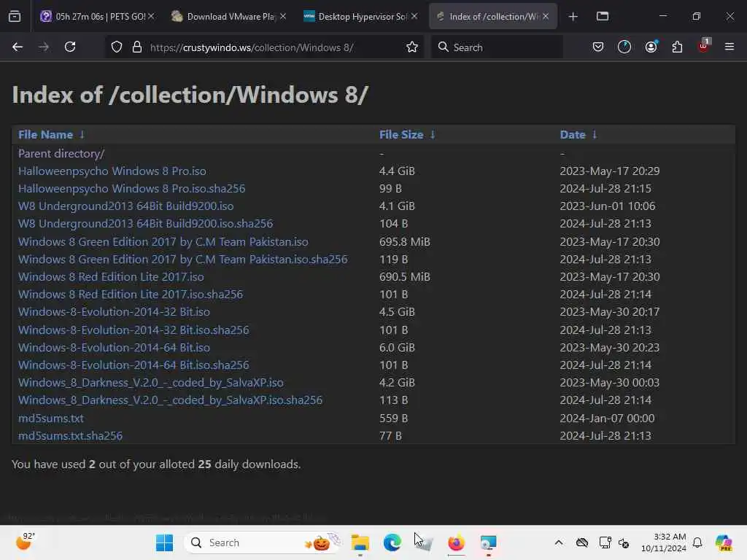Screen dimensions: 747x560
Task: Open the notifications bell in the tray
Action: tap(697, 542)
